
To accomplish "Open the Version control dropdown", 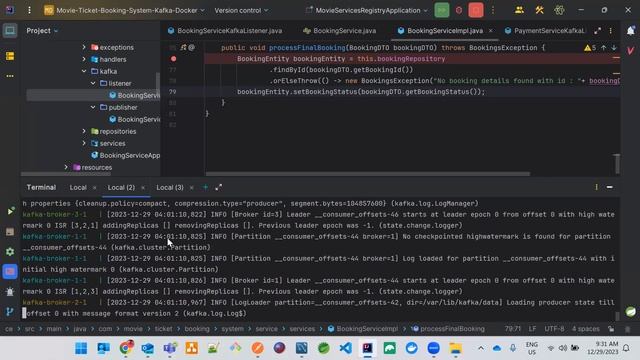I will click(x=241, y=10).
